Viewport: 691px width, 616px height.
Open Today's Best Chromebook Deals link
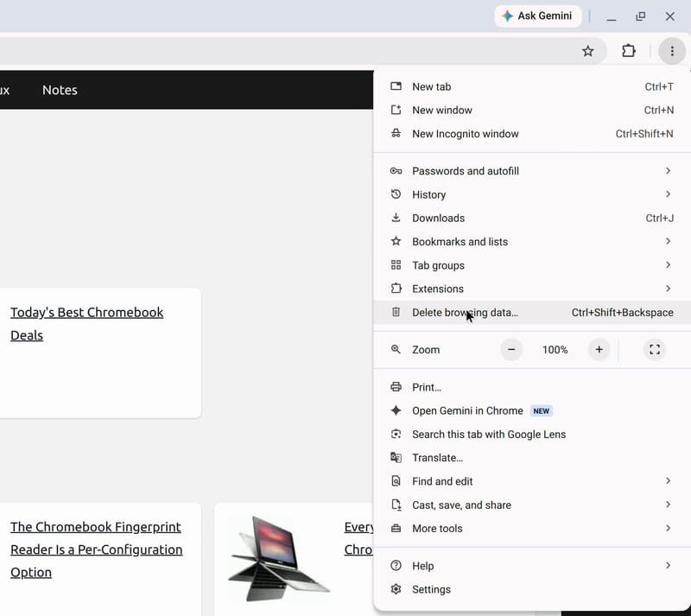pyautogui.click(x=87, y=324)
